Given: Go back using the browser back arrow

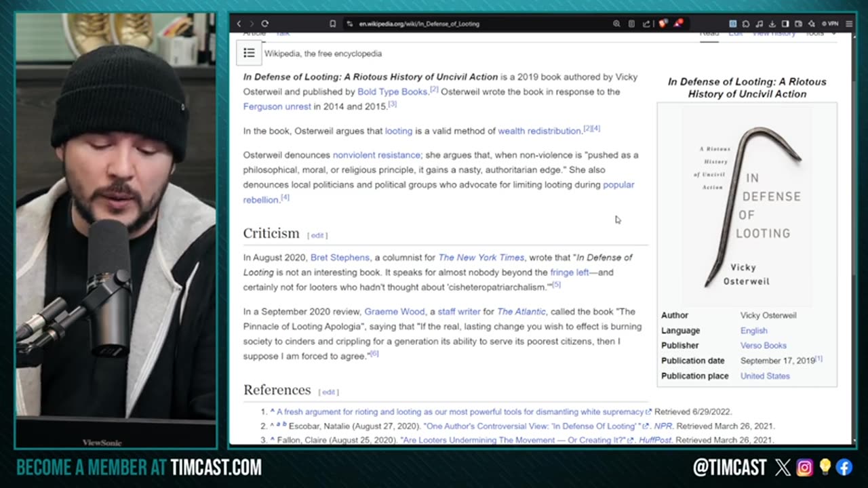Looking at the screenshot, I should [239, 24].
